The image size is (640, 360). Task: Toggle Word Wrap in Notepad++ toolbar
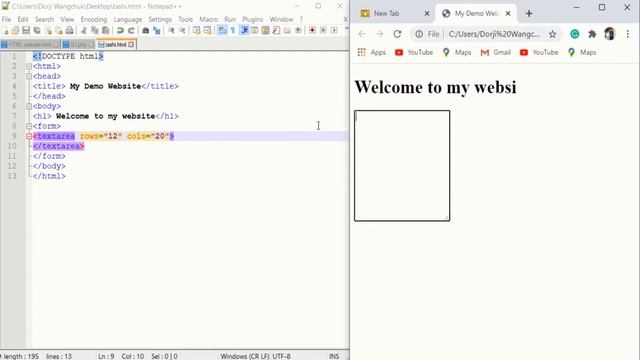(222, 31)
